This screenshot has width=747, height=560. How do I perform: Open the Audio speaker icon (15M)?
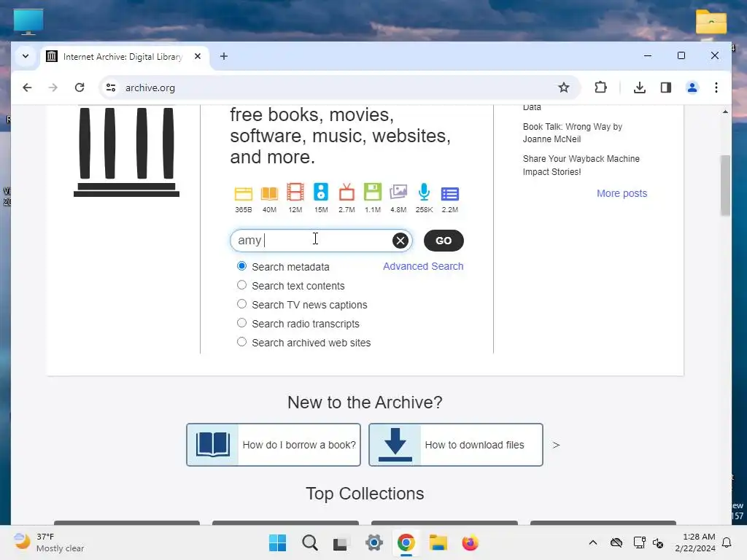321,192
